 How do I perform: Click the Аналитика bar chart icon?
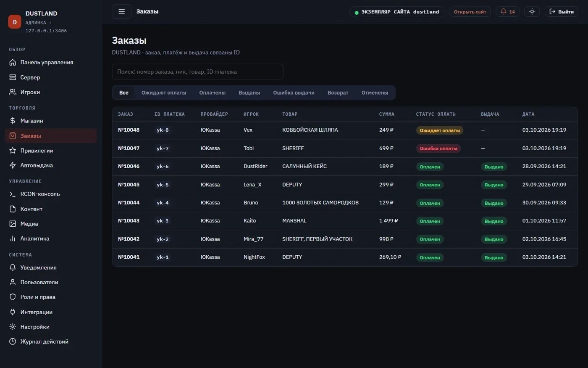pos(13,238)
